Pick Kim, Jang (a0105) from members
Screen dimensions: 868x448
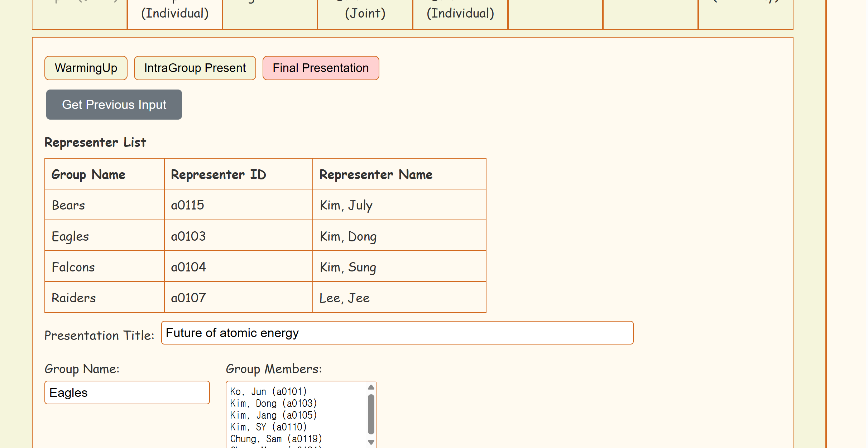pos(273,415)
